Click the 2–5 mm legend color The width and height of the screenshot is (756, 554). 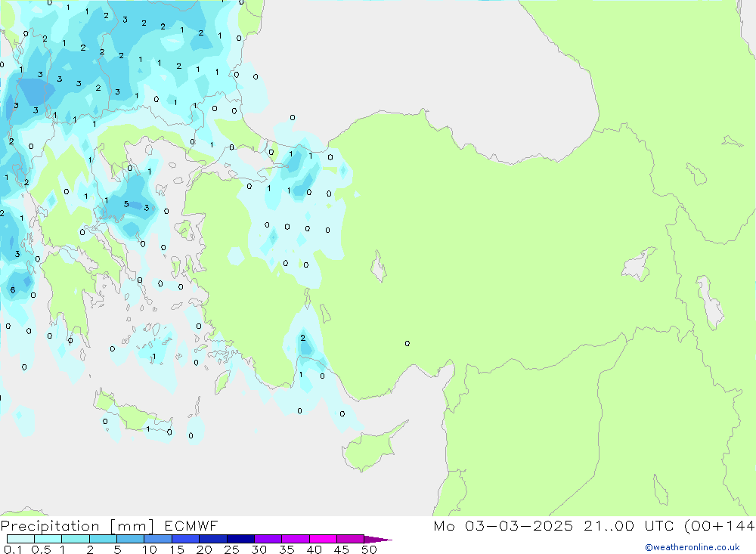(x=103, y=539)
